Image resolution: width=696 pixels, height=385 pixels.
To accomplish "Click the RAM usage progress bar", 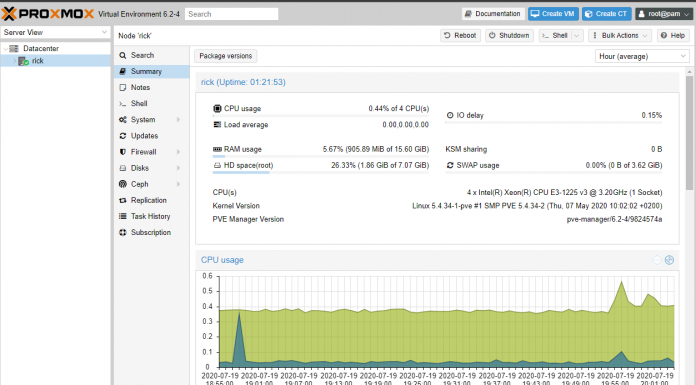I will [320, 156].
